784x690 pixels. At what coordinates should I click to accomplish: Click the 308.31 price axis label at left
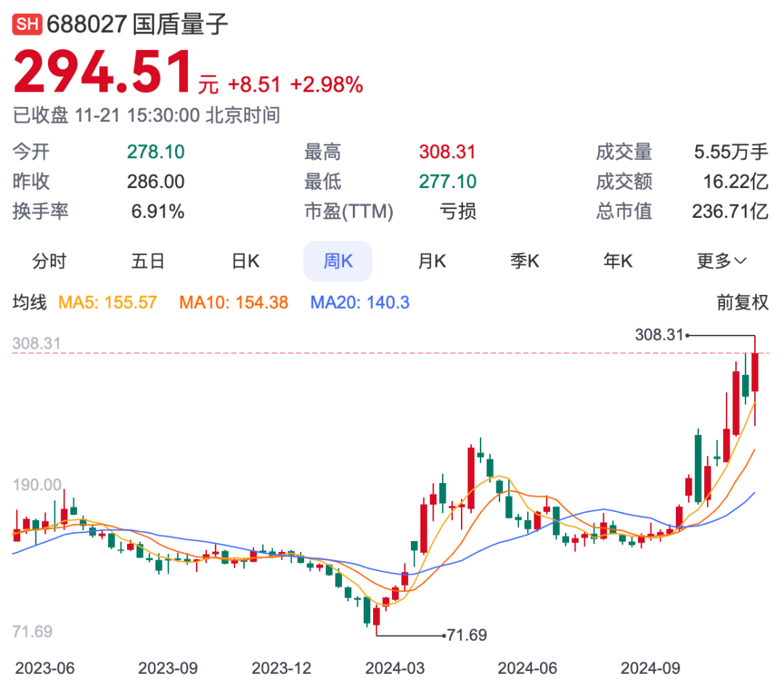coord(36,344)
